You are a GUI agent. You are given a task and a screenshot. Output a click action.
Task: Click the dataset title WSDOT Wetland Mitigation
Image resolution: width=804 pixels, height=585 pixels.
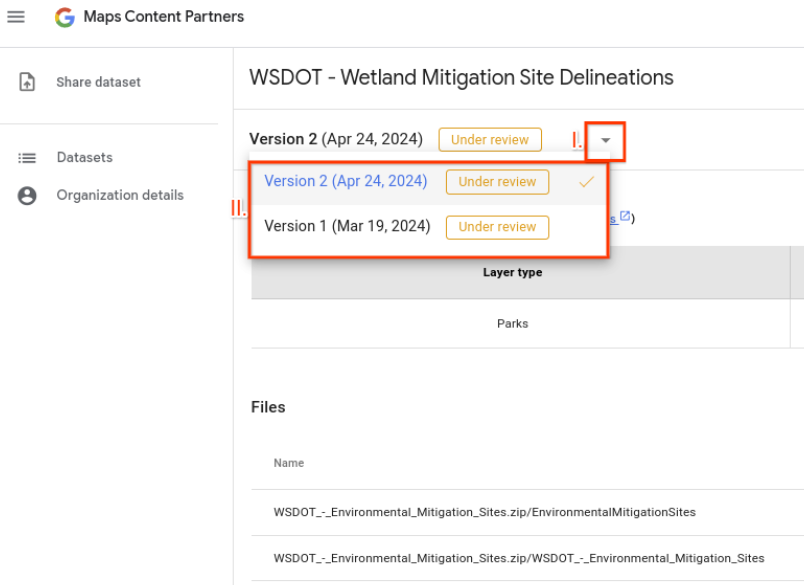click(x=461, y=77)
